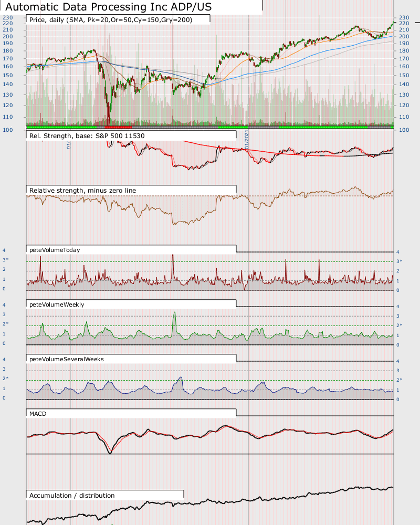Viewport: 420px width, 525px height.
Task: Click the highest peak in peteVolumeSeveralWeeks chart
Action: click(x=181, y=378)
